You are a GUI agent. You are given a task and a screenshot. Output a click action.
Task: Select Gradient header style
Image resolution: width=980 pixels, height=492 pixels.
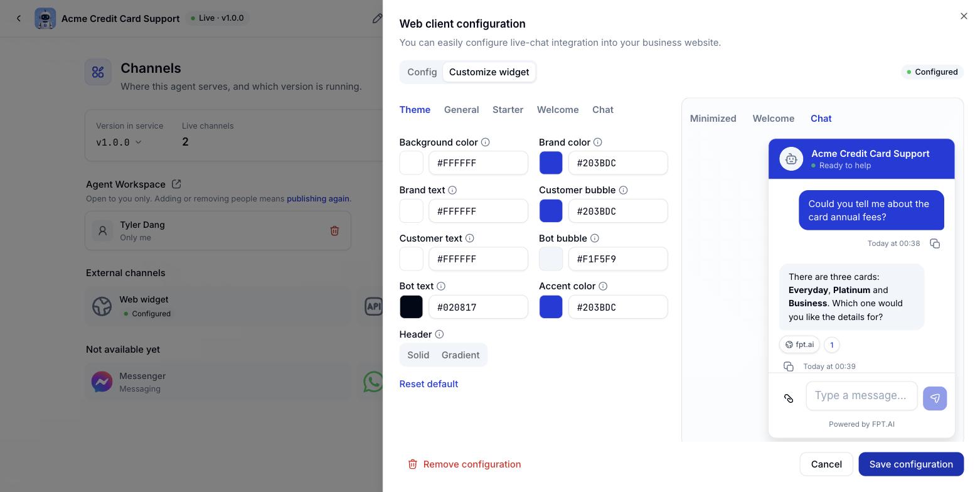pos(461,355)
